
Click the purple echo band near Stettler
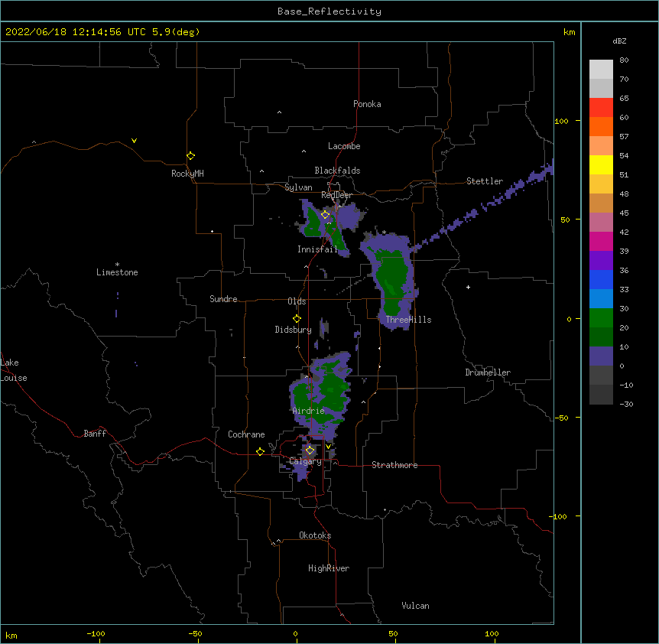[483, 206]
